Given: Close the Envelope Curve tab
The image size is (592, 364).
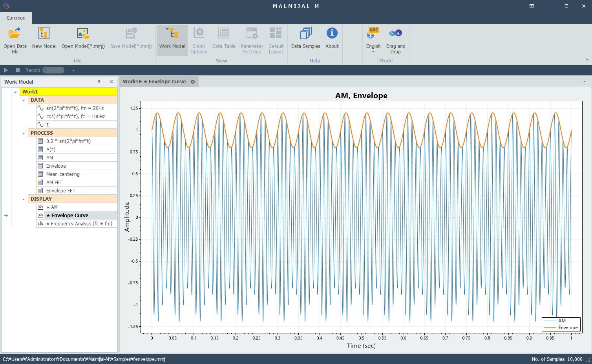Looking at the screenshot, I should point(193,82).
